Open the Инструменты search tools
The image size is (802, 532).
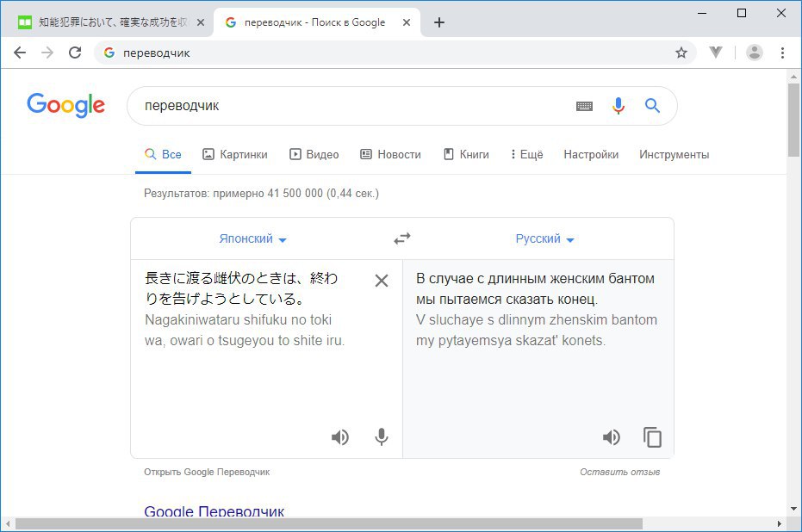pos(675,154)
